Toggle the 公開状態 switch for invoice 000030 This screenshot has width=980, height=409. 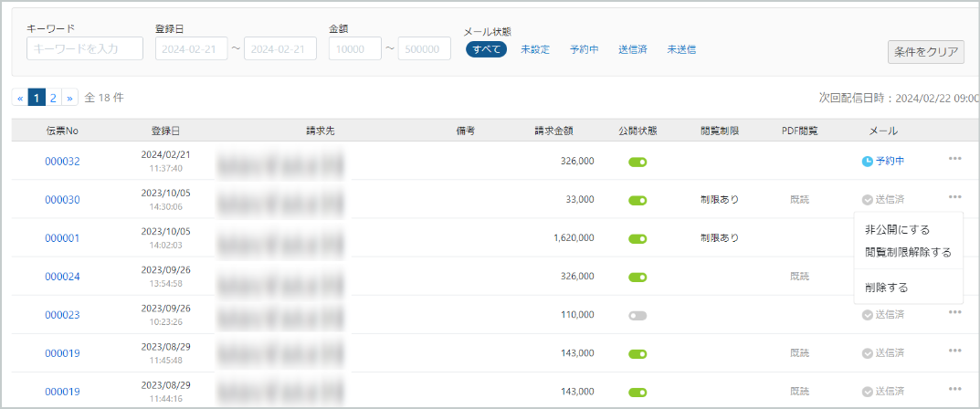(x=638, y=201)
